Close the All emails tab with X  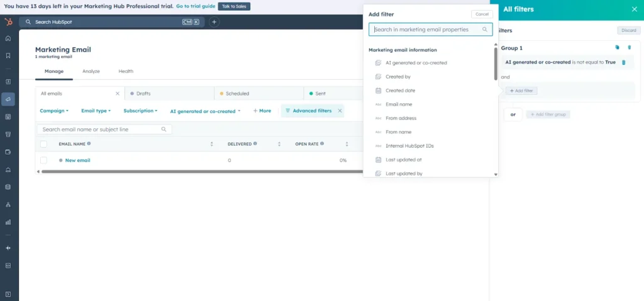pos(118,94)
